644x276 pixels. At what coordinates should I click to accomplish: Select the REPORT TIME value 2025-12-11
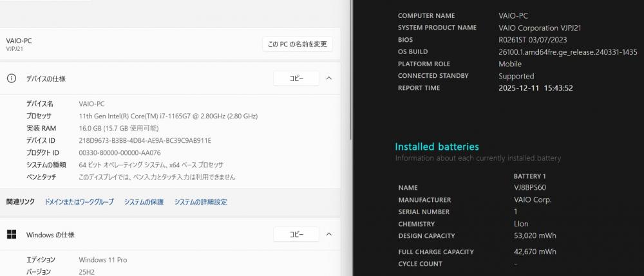click(x=536, y=88)
